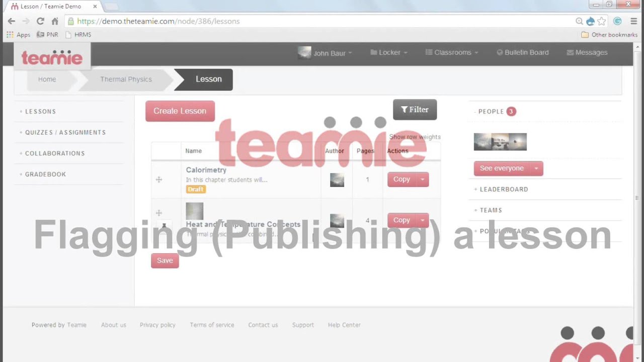Expand the Teams section

coord(488,211)
